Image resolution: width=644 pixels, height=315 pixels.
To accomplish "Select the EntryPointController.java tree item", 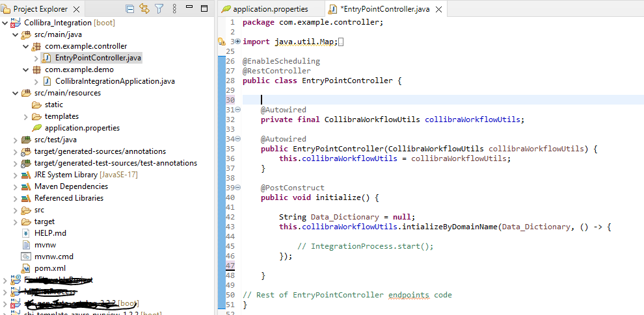I will click(98, 58).
